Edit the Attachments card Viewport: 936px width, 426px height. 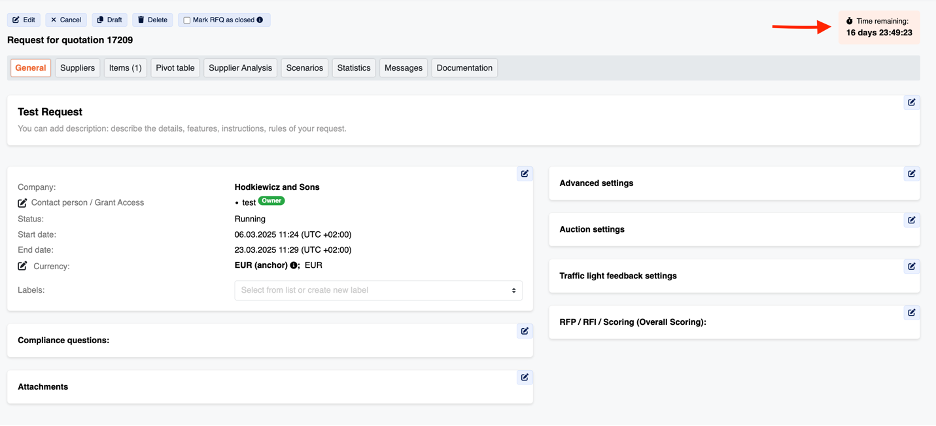tap(525, 377)
